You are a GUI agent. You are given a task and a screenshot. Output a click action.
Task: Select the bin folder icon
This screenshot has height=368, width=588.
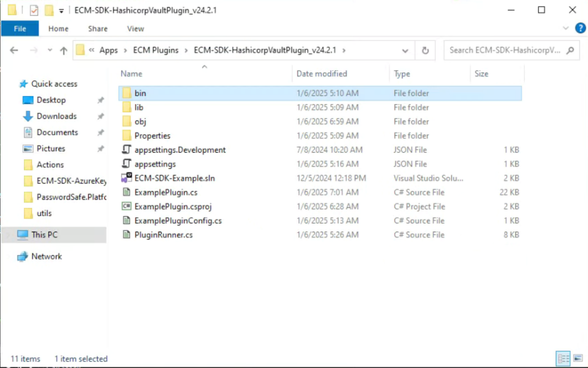pos(127,93)
